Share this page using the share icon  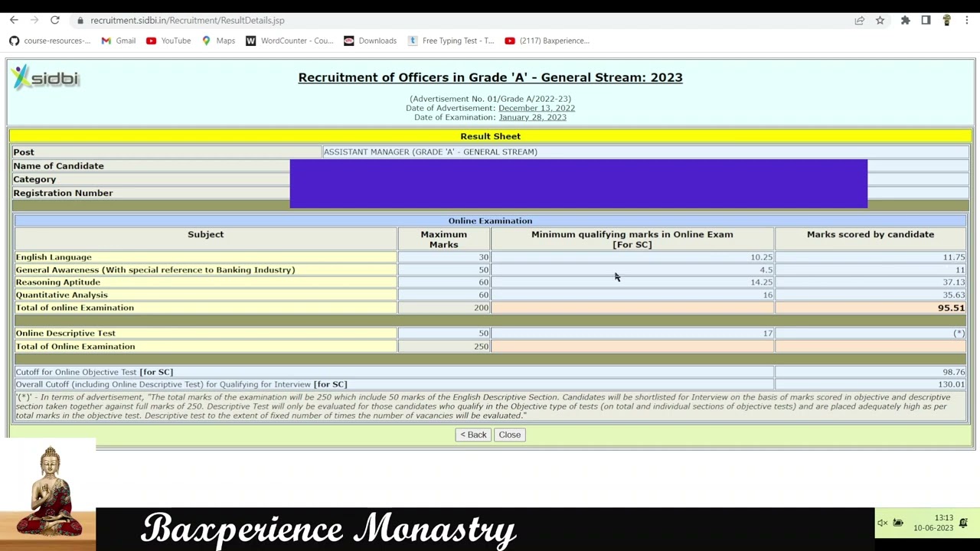860,21
